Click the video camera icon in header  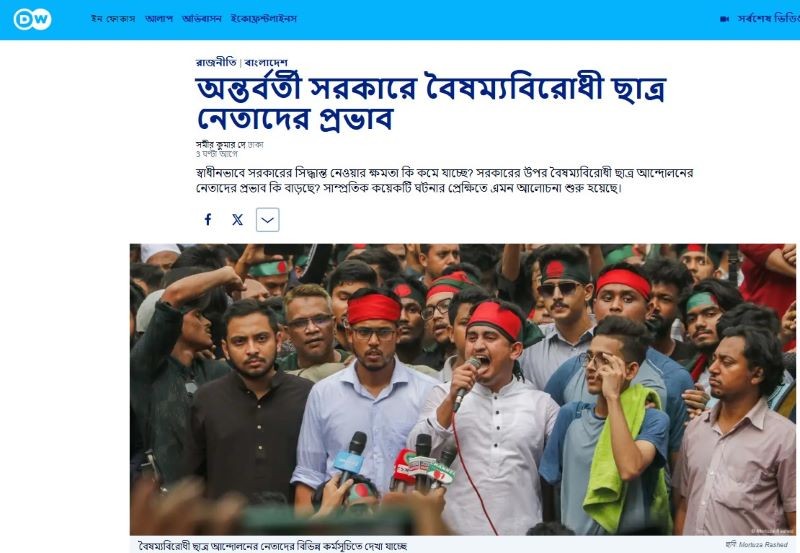click(724, 19)
